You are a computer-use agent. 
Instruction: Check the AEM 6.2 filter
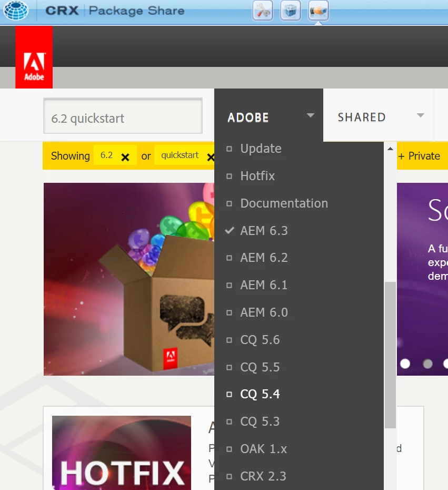pyautogui.click(x=229, y=258)
